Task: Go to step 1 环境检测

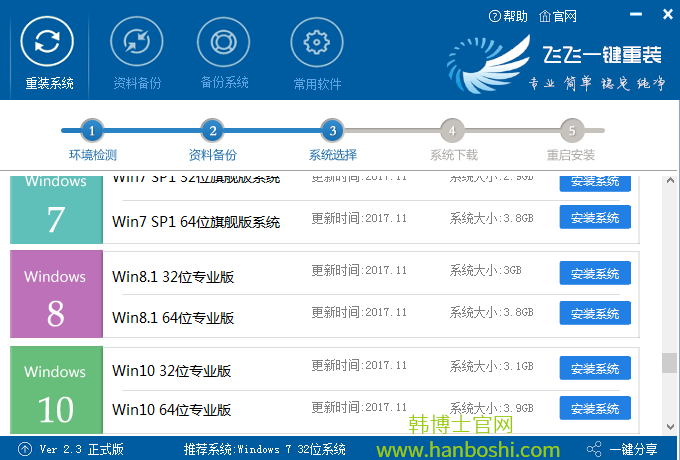Action: (92, 131)
